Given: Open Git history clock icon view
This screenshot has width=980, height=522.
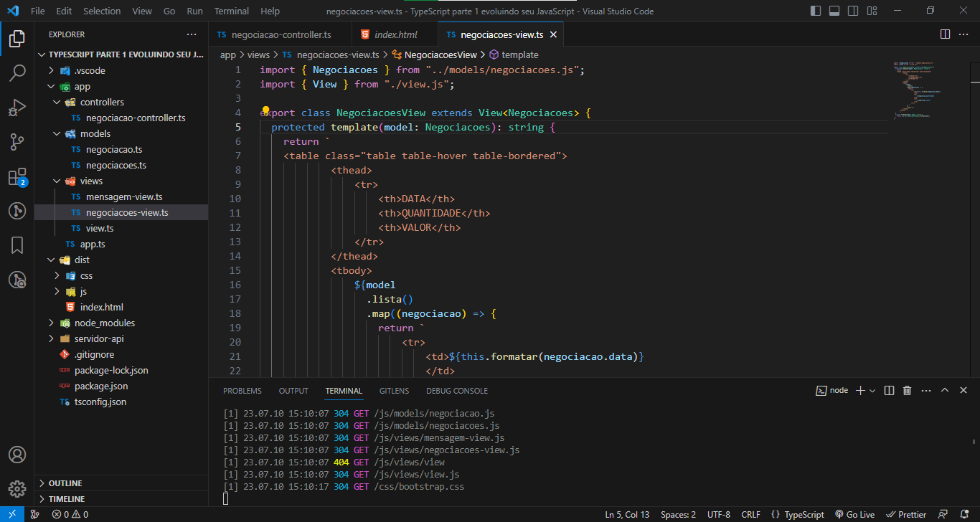Looking at the screenshot, I should coord(17,211).
